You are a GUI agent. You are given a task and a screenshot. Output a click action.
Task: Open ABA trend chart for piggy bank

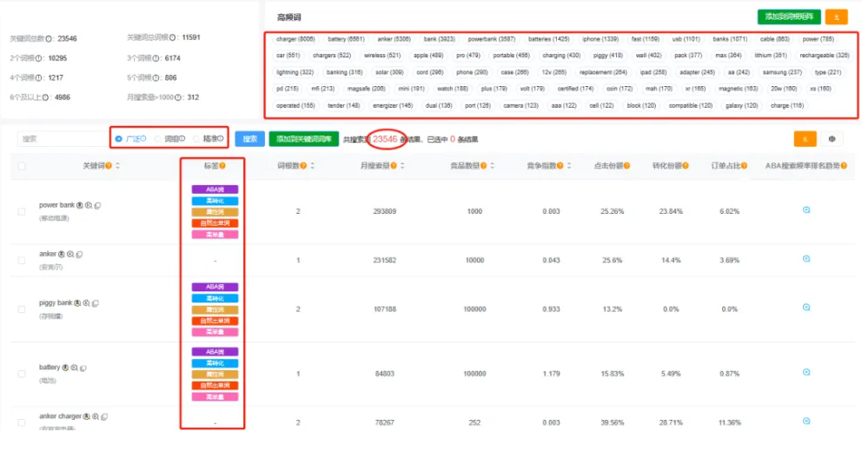pyautogui.click(x=806, y=308)
